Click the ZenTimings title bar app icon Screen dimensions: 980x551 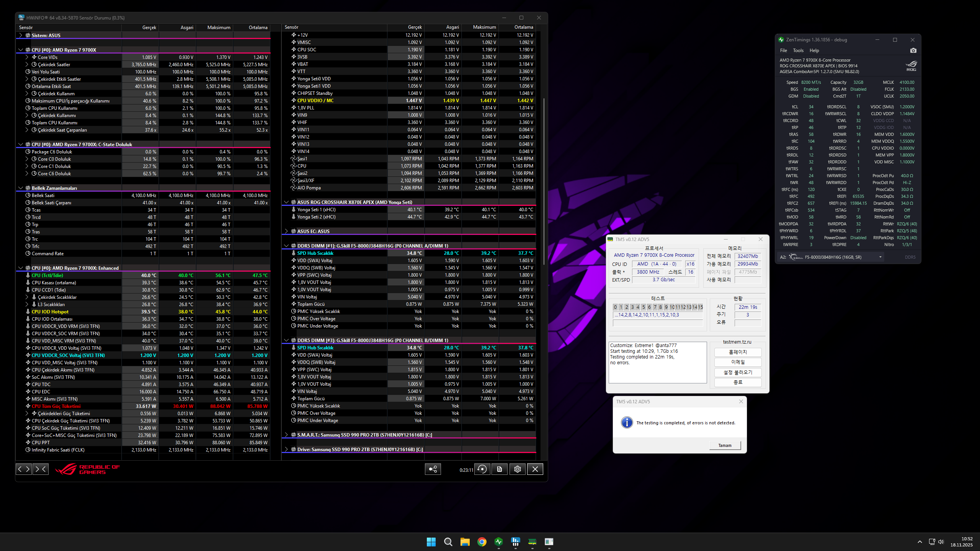pos(781,40)
